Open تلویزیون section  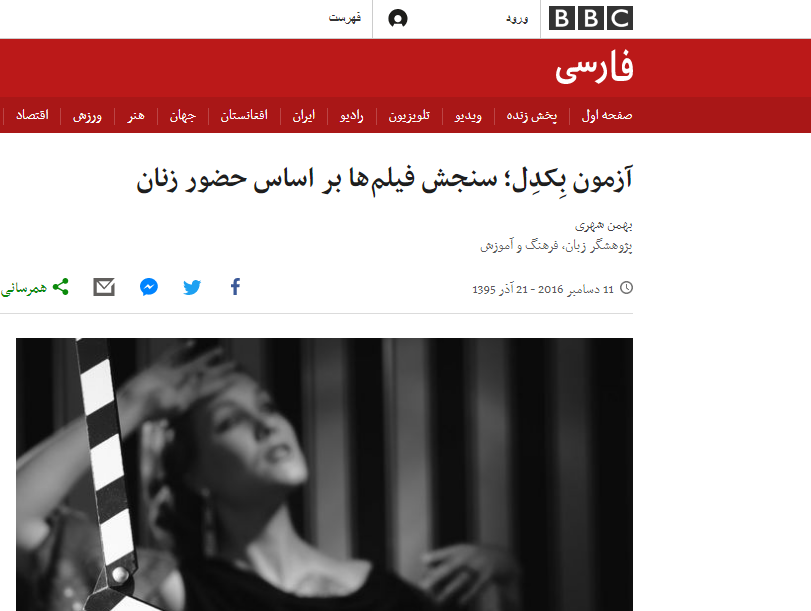pyautogui.click(x=409, y=115)
